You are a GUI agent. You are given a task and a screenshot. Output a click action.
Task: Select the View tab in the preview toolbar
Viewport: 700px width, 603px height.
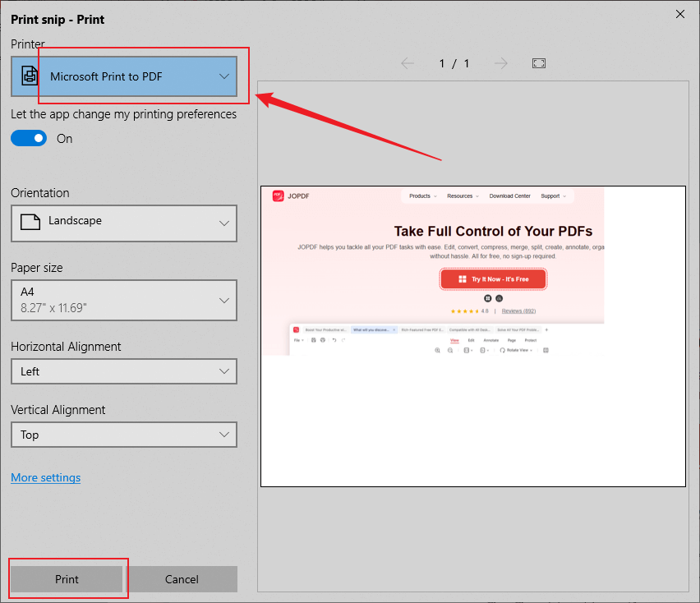[x=455, y=340]
